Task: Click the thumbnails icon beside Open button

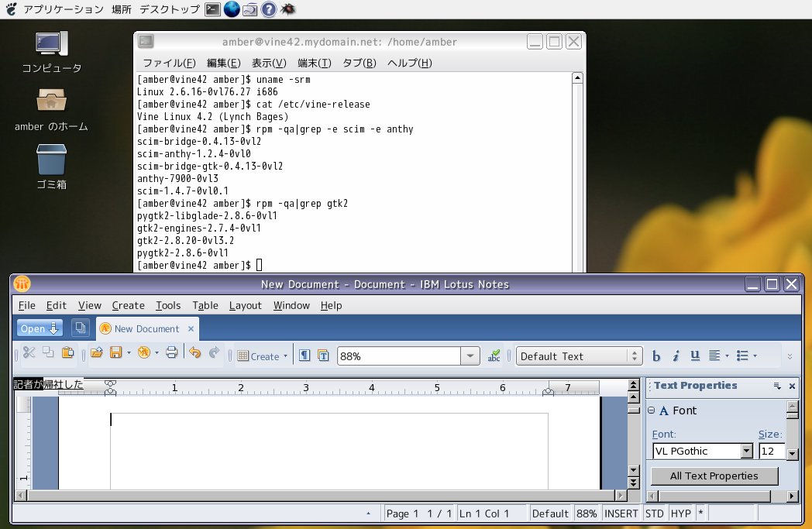Action: pos(80,328)
